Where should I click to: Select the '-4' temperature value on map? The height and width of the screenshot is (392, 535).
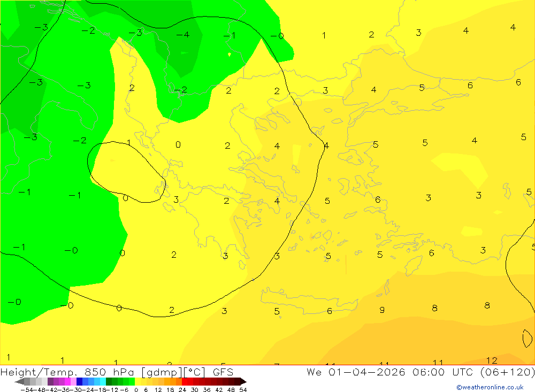[182, 35]
